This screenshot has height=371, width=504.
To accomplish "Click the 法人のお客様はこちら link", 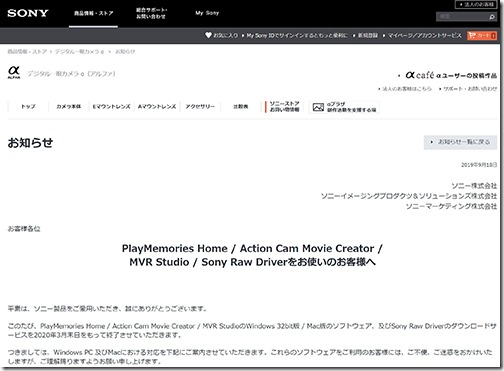I will point(407,89).
